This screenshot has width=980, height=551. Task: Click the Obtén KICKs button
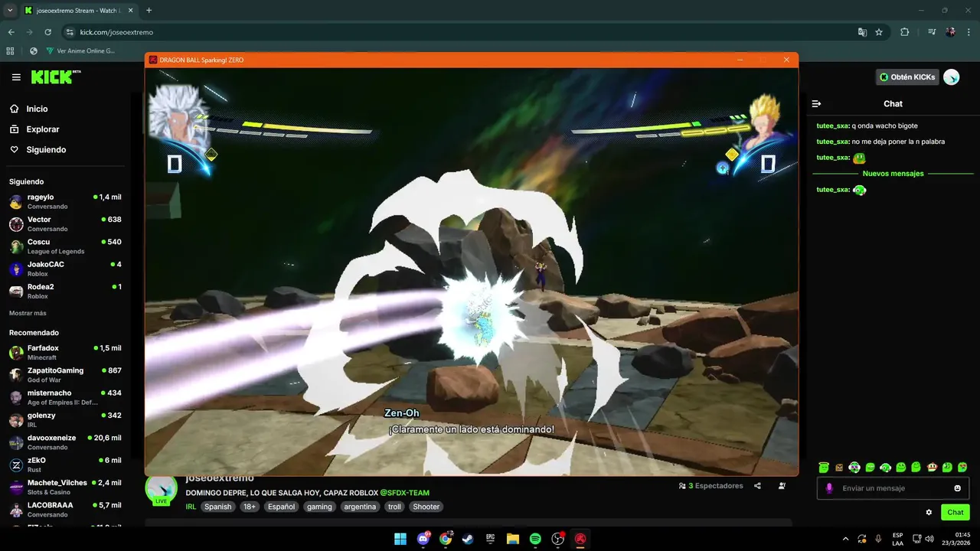907,77
